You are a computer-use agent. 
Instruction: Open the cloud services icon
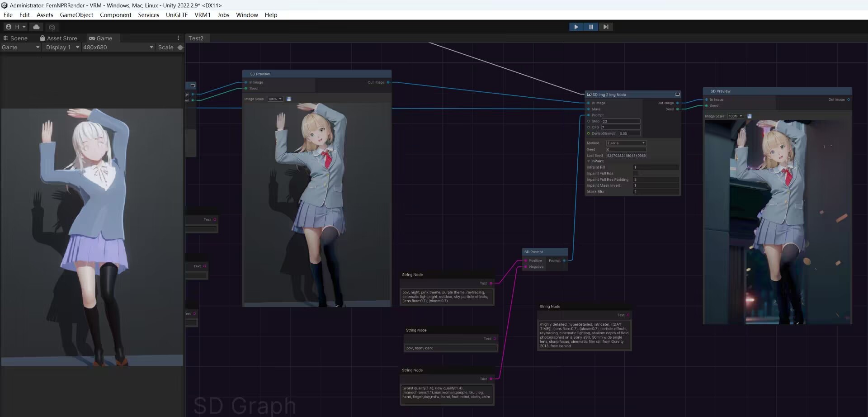37,27
